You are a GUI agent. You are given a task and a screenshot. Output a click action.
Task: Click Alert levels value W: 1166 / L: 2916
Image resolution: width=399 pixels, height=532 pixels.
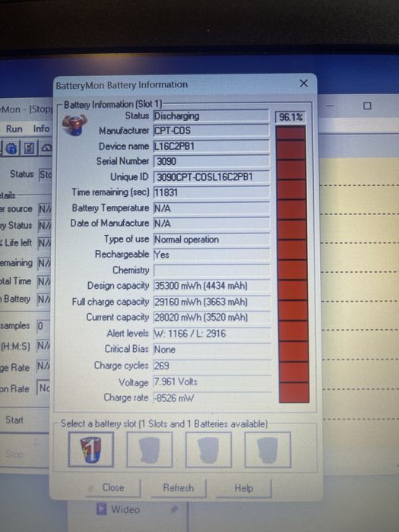coord(212,333)
